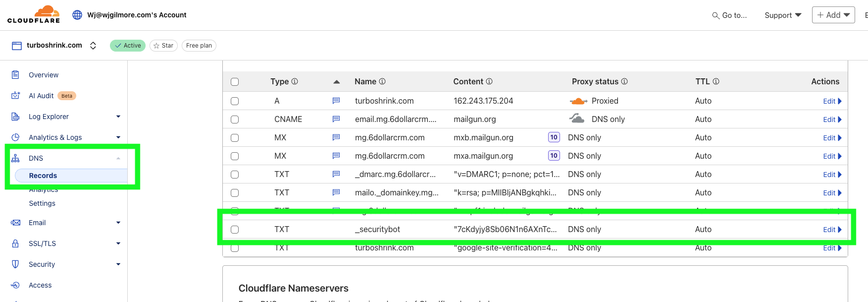Check the CNAME email.mg record checkbox

coord(235,120)
